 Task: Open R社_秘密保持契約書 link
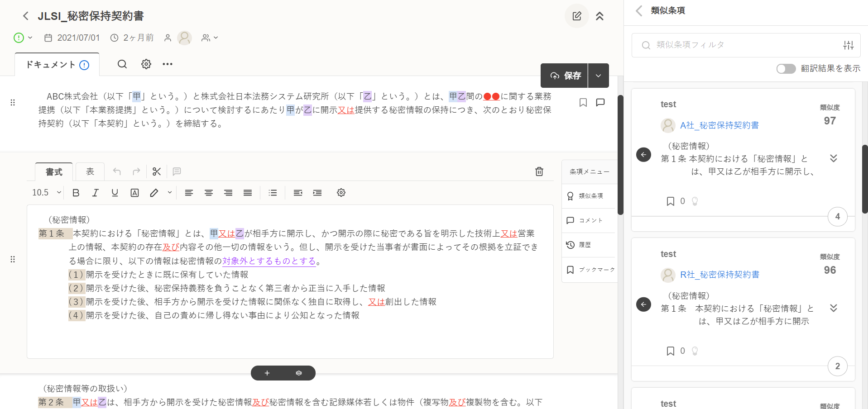coord(719,275)
